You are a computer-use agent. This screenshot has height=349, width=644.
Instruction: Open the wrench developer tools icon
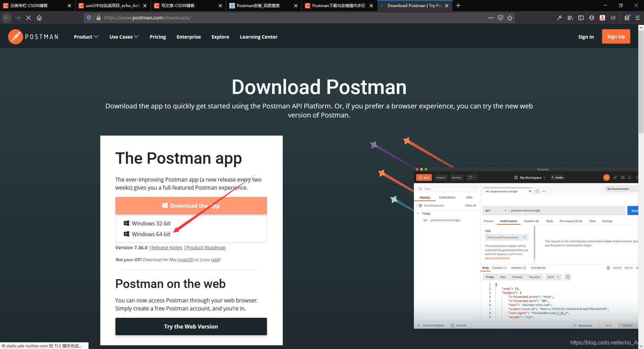pyautogui.click(x=559, y=18)
